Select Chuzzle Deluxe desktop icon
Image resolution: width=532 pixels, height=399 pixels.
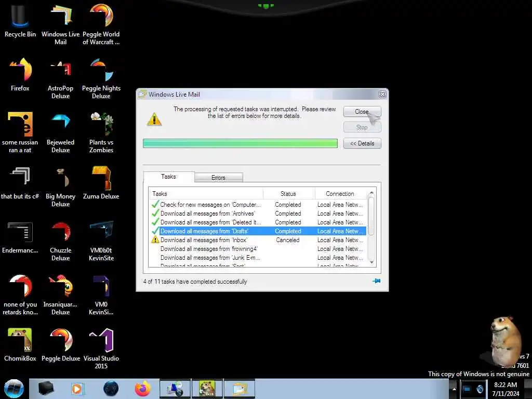60,241
